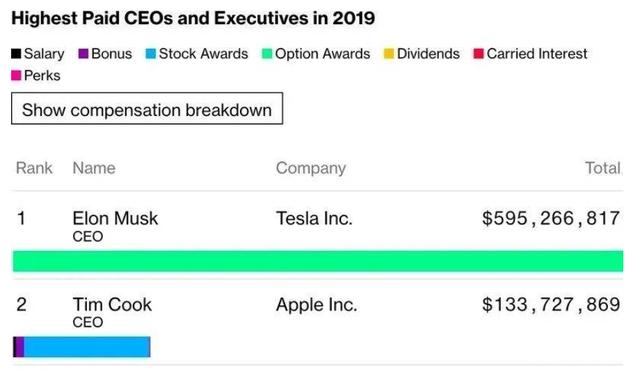Select the pink Perks legend swatch
The image size is (640, 374).
click(16, 76)
